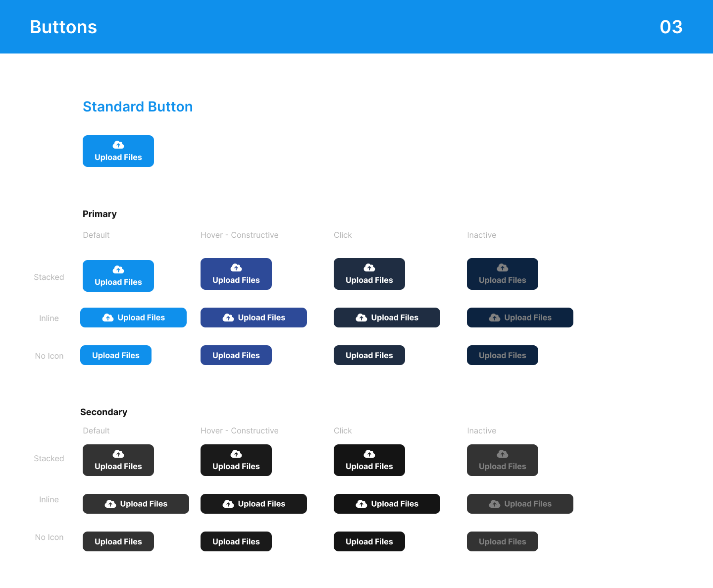Viewport: 713px width, 588px height.
Task: Click cloud upload icon in Primary Default stacked button
Action: (118, 269)
